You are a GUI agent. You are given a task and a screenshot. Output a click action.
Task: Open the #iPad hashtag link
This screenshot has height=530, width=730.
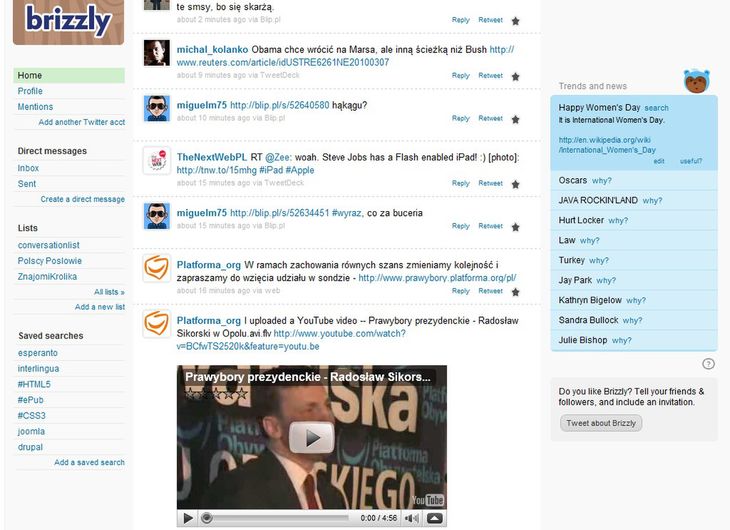270,170
